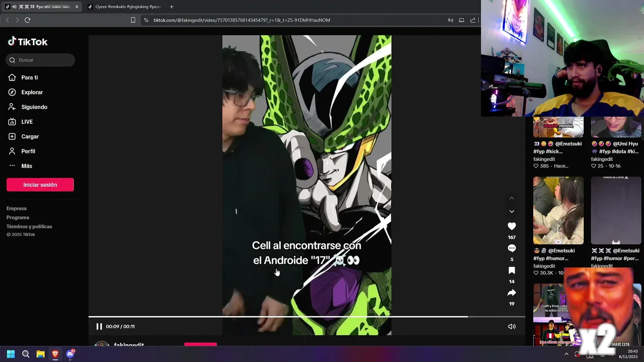Expand the Empresa footer section

[17, 208]
